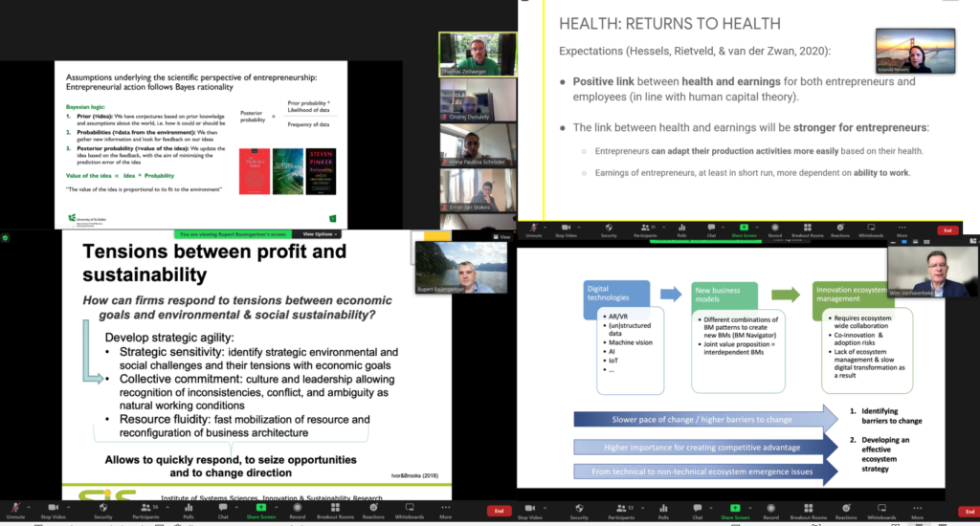
Task: Expand video options arrow in Wim Vanhaverbeke's window
Action: coord(545,507)
